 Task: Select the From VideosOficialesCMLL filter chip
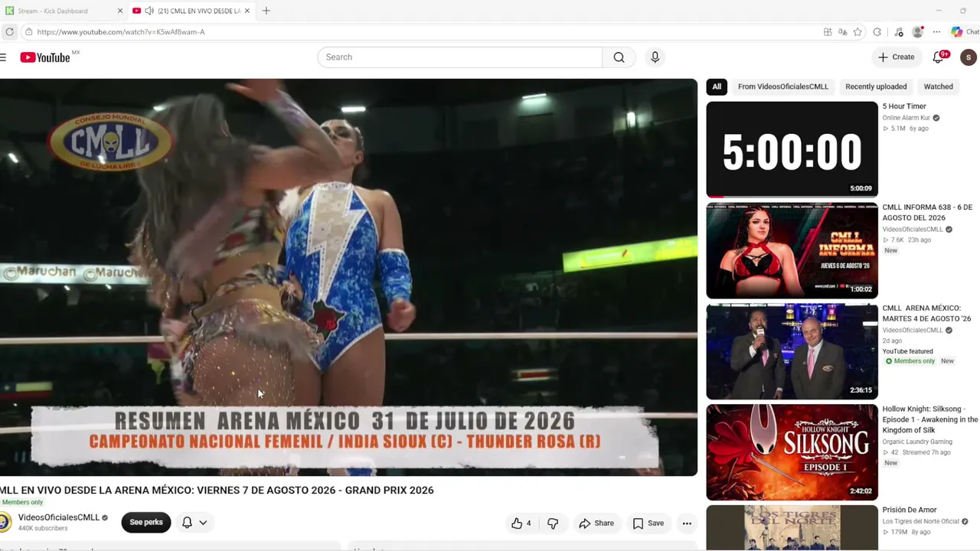pyautogui.click(x=783, y=86)
